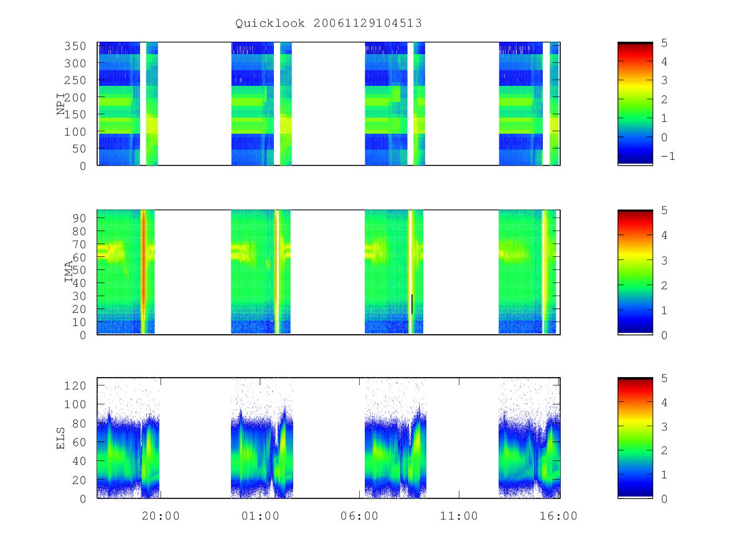The height and width of the screenshot is (560, 747).
Task: Click the 16:00 time axis label
Action: (x=558, y=516)
